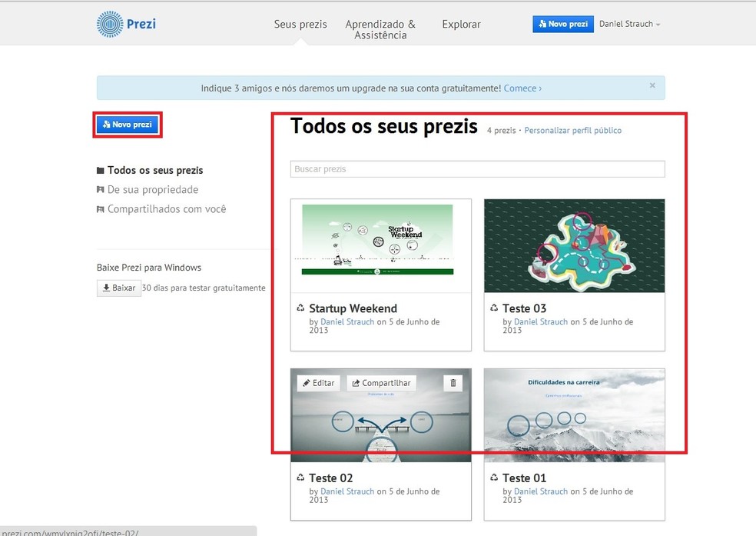Click the globe icon next to Startup Weekend
The height and width of the screenshot is (536, 756).
(x=300, y=308)
